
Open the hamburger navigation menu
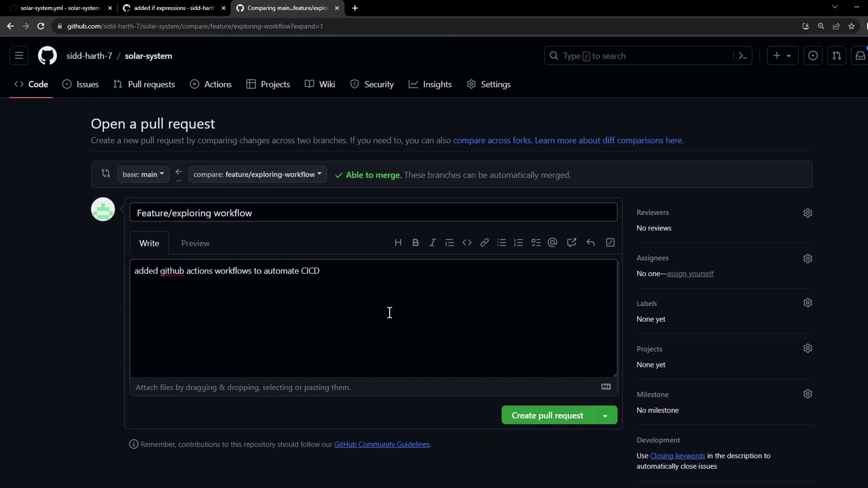pyautogui.click(x=19, y=56)
